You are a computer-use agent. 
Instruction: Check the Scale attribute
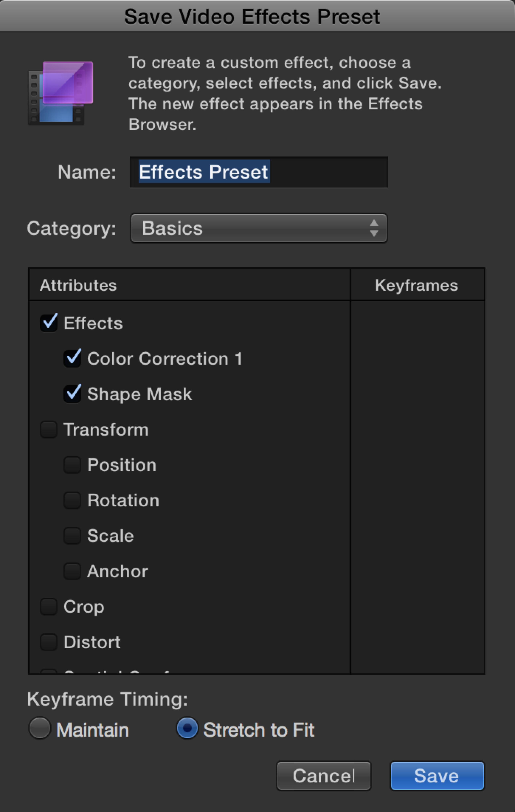click(x=73, y=536)
